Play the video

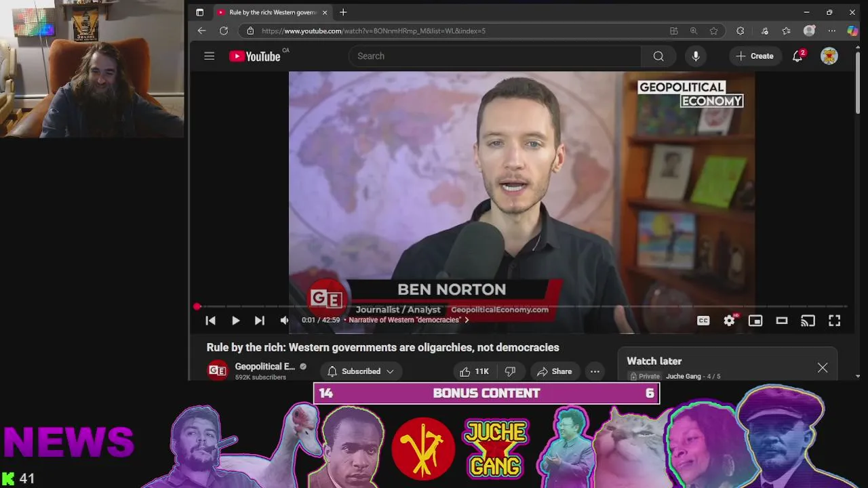point(235,321)
